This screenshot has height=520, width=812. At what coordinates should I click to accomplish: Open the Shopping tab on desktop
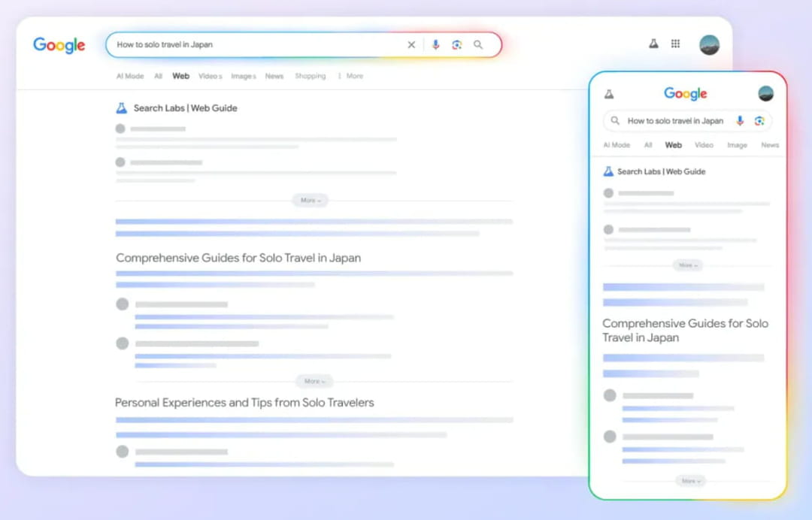[311, 76]
